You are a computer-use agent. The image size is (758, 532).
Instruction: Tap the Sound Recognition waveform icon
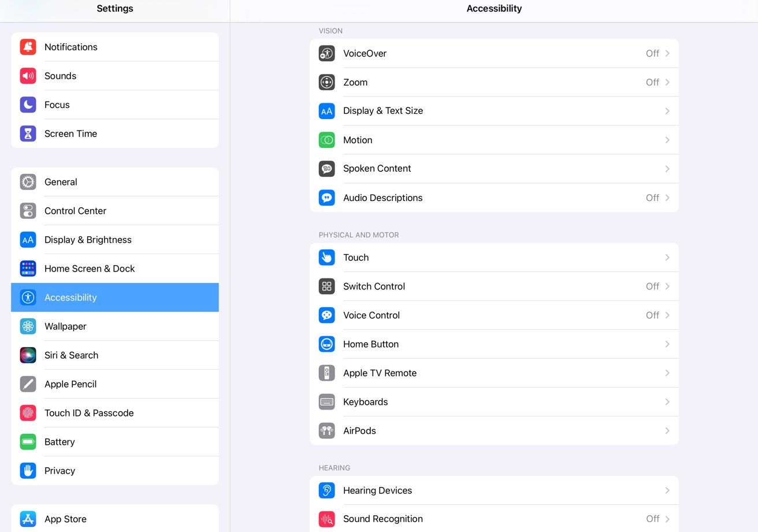[x=326, y=519]
